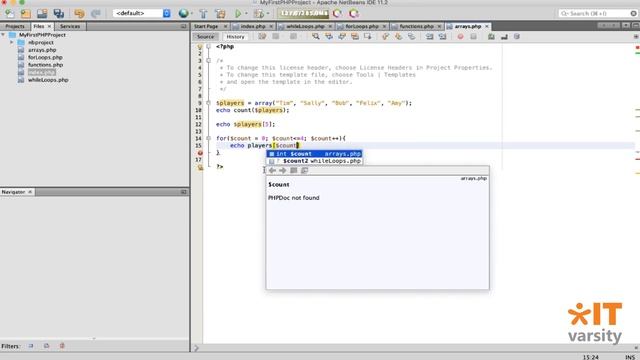640x360 pixels.
Task: Click the Open Project toolbar icon
Action: [42, 13]
